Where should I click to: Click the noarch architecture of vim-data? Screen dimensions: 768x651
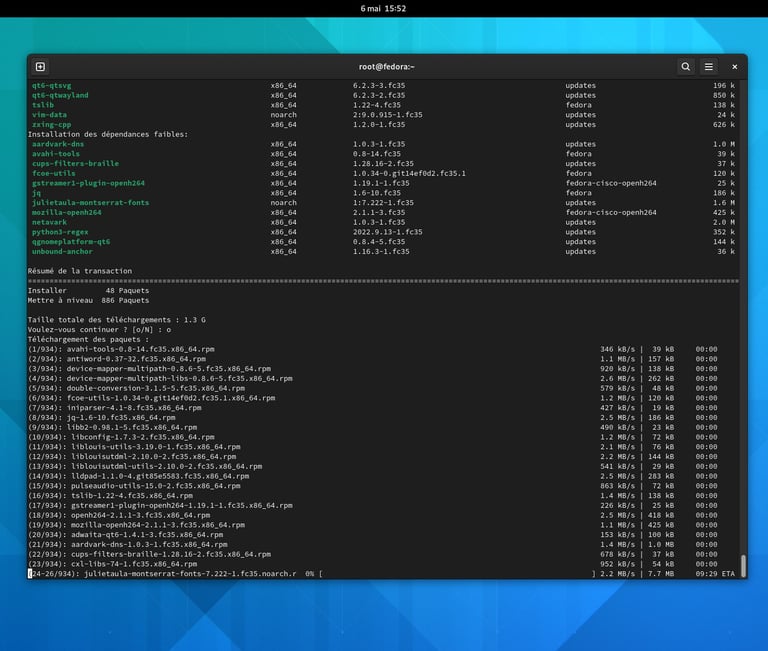(x=284, y=115)
